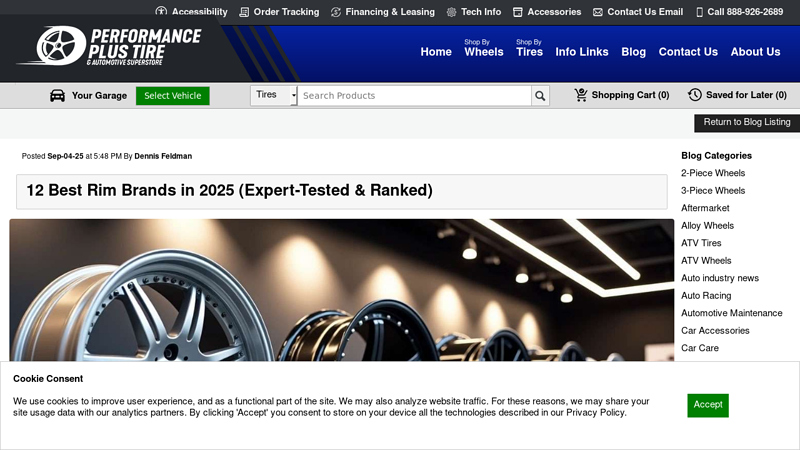Click the blog title 12 Best Rim Brands

point(230,190)
